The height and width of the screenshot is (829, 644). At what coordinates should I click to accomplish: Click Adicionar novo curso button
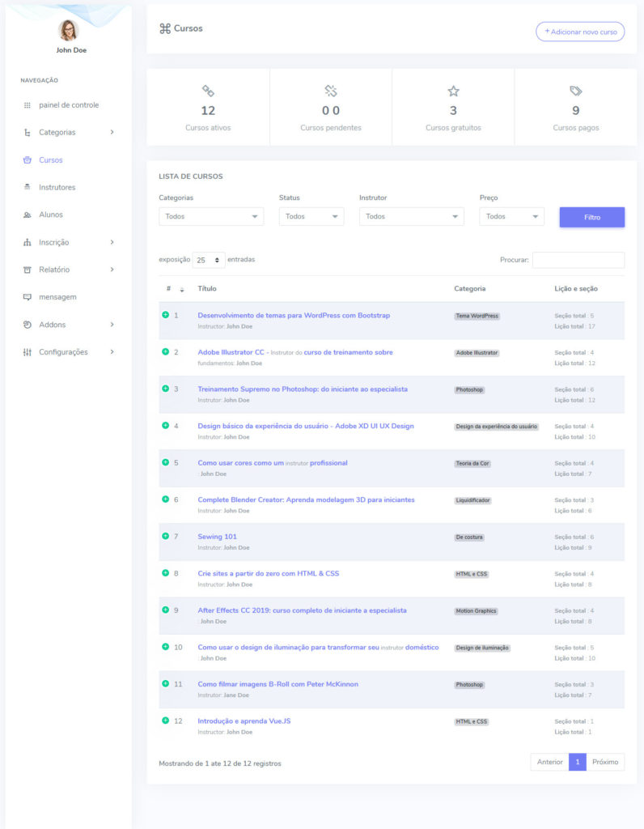click(x=580, y=32)
